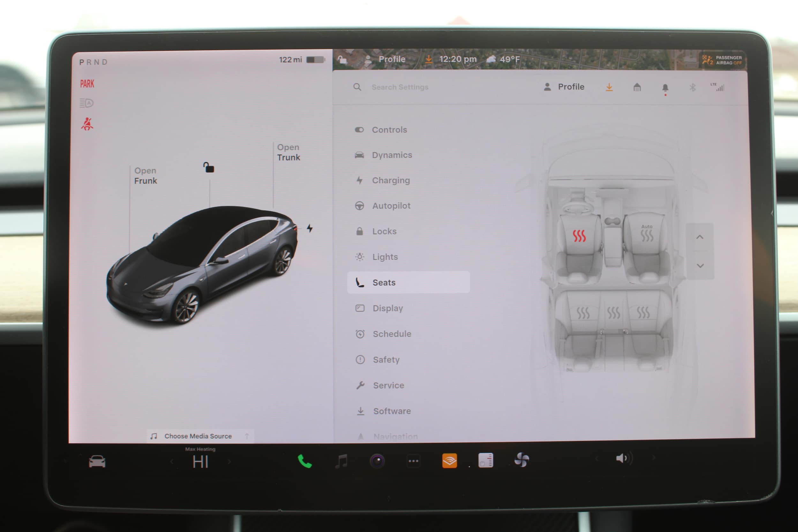Toggle rear center seat heater
This screenshot has height=532, width=798.
[614, 312]
